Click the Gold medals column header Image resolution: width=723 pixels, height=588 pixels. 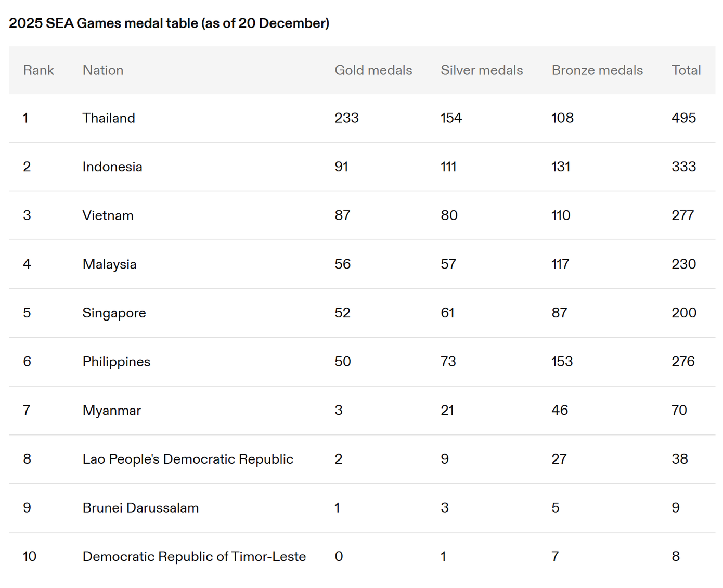(x=373, y=70)
